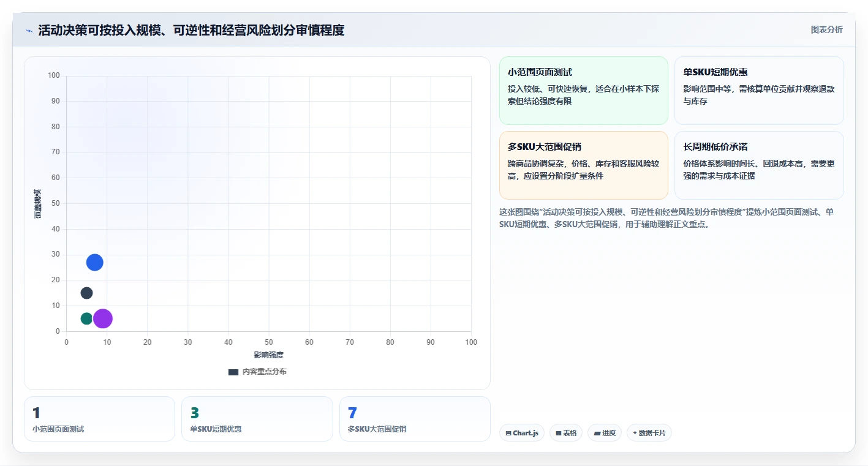Open the 单SKU短期优惠 info card
The image size is (868, 466).
759,91
